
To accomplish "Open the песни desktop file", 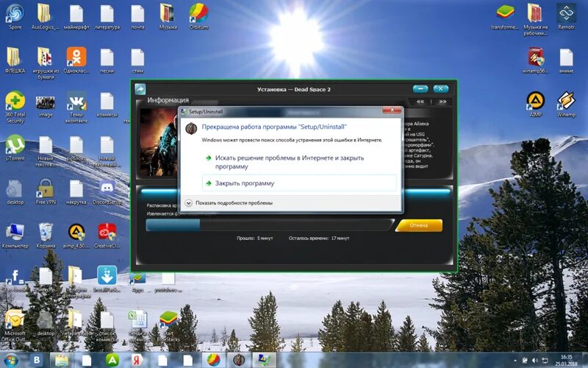I will tap(107, 60).
